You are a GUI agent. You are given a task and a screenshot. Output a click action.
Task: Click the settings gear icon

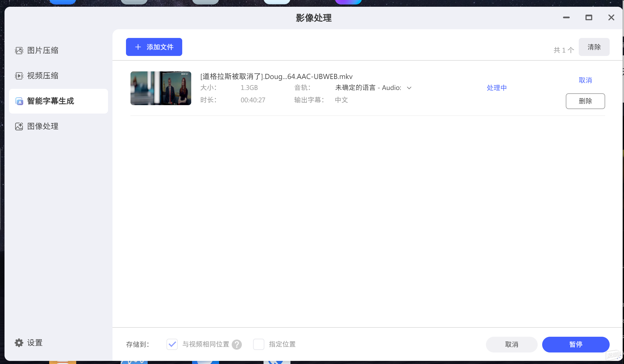(19, 343)
